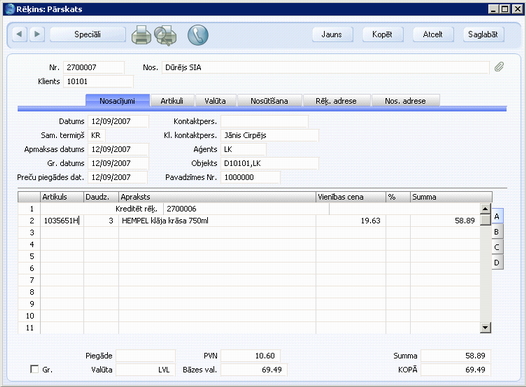The height and width of the screenshot is (387, 526).
Task: Click the Gr. datums field
Action: pyautogui.click(x=118, y=164)
